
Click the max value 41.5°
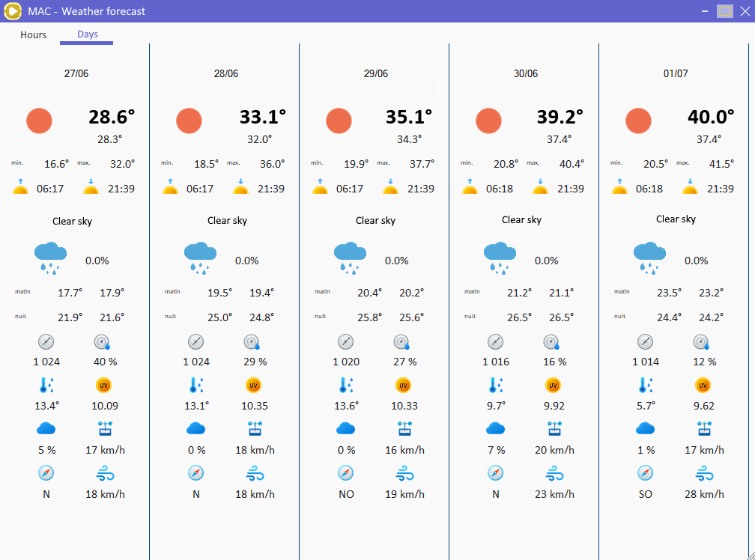pos(721,164)
